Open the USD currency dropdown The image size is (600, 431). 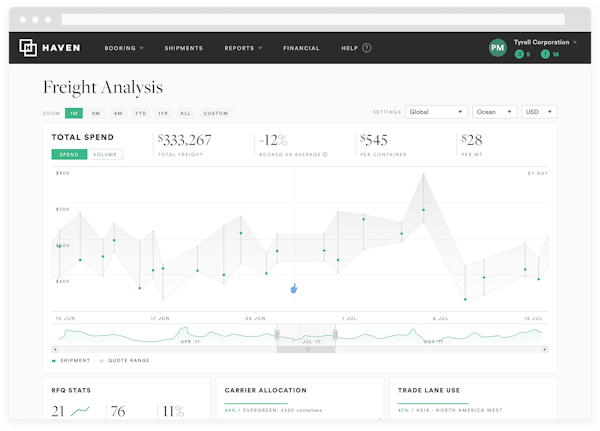click(x=540, y=113)
